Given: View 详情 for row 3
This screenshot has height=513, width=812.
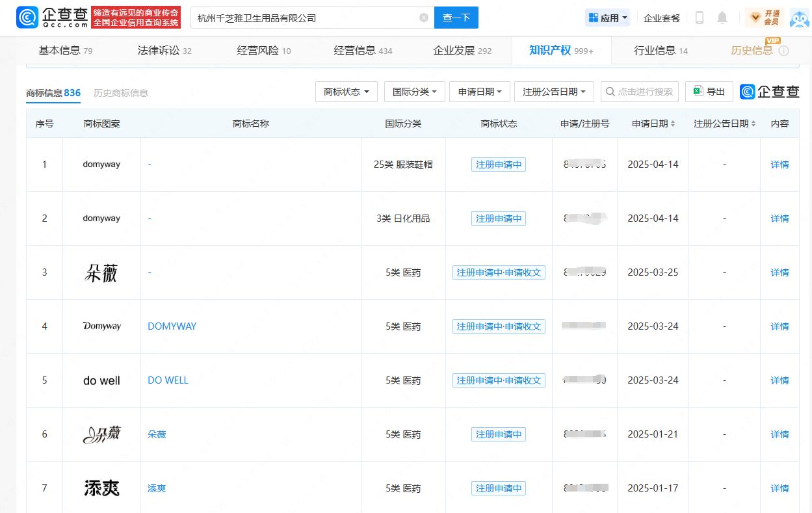Looking at the screenshot, I should [x=779, y=272].
